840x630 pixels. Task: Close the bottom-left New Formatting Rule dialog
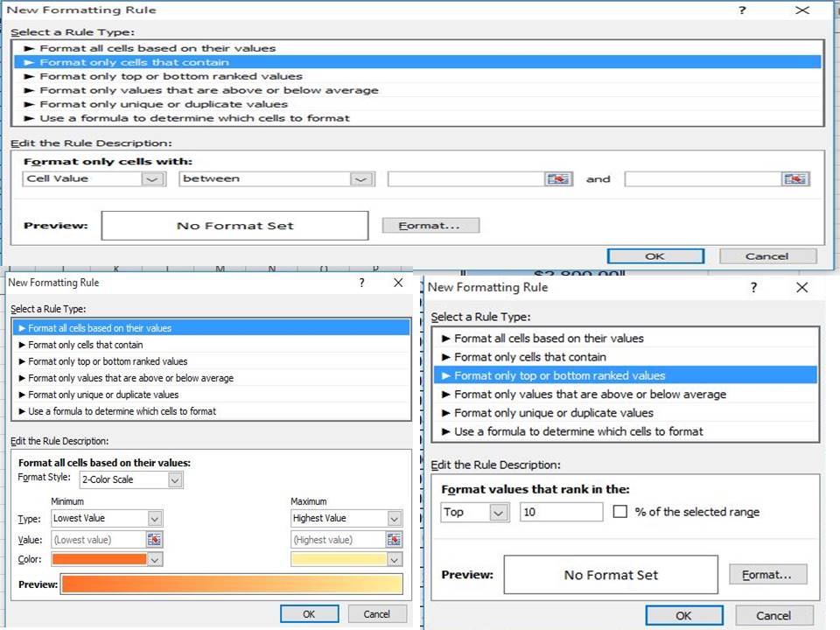tap(398, 283)
